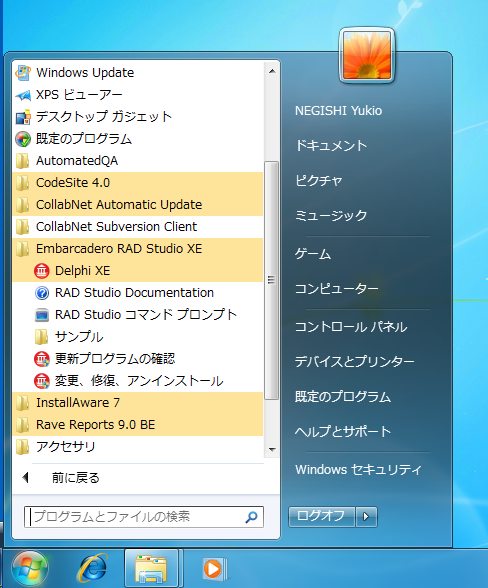
Task: Open Windows Explorer from taskbar
Action: 151,569
